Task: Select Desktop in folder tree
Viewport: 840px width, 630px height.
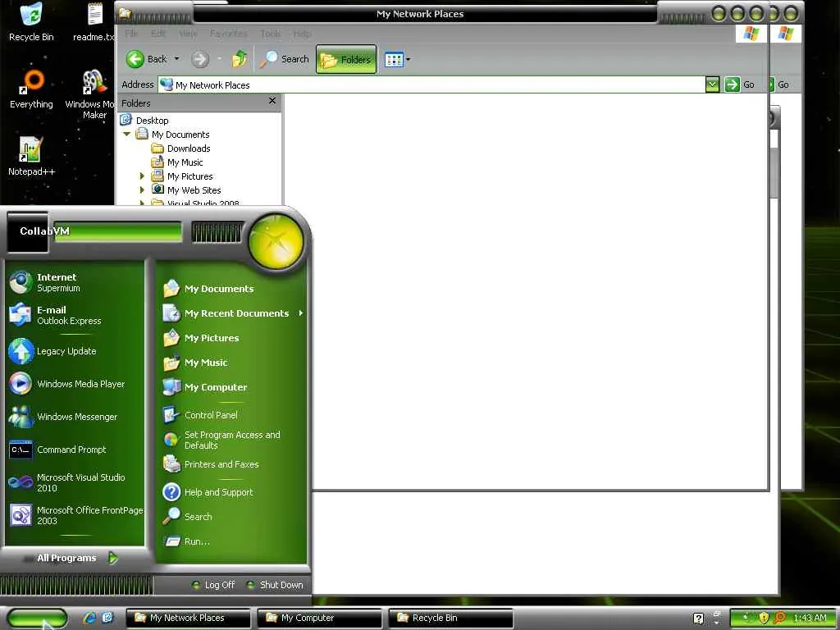Action: click(x=152, y=121)
